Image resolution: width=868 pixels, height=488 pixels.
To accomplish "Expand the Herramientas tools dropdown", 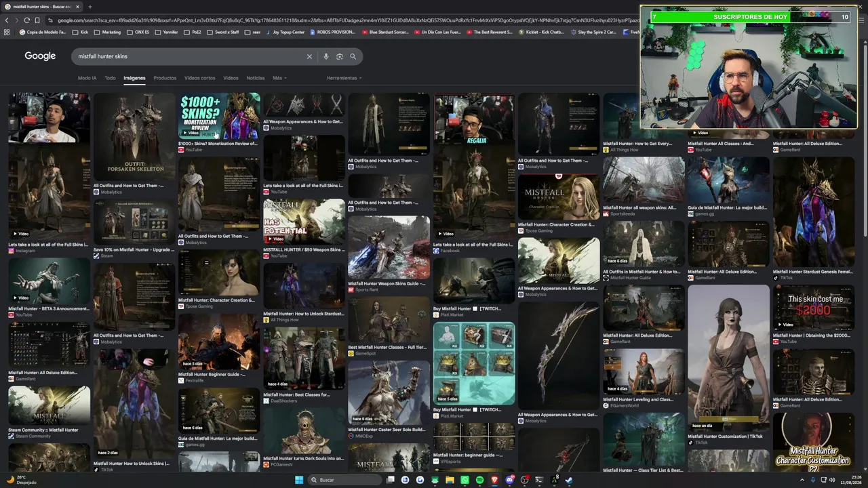I will (x=344, y=78).
